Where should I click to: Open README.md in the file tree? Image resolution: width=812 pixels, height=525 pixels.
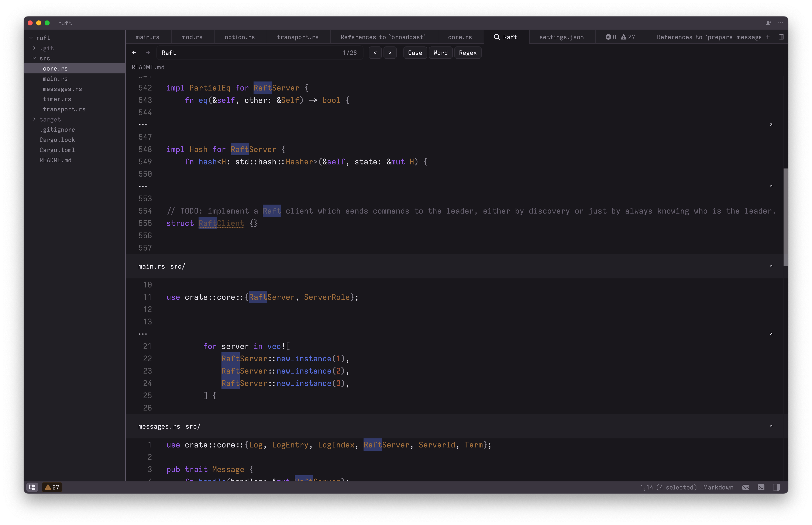point(75,160)
